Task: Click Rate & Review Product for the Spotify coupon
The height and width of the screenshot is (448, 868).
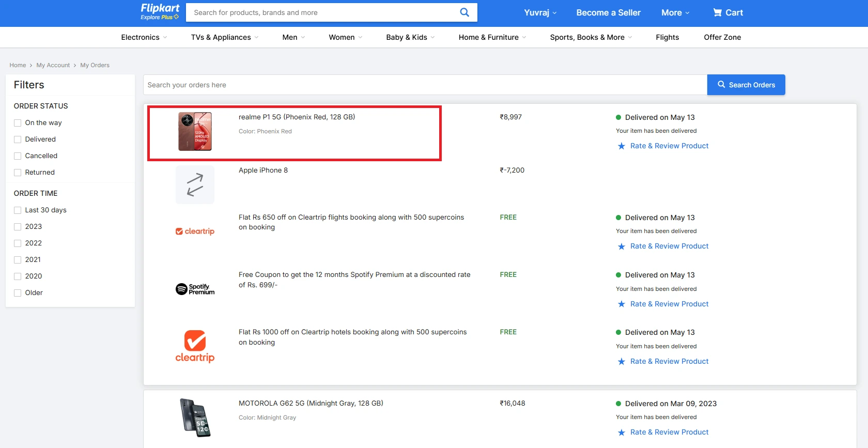Action: [669, 304]
